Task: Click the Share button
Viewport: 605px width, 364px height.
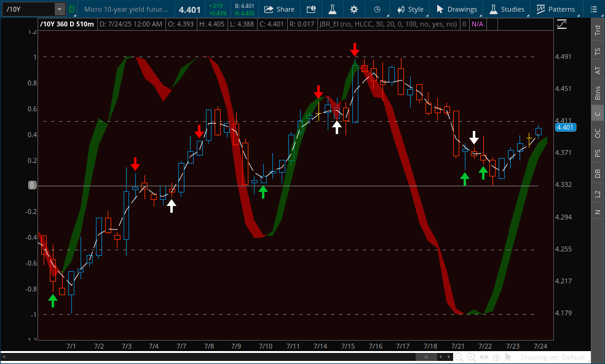Action: click(279, 9)
